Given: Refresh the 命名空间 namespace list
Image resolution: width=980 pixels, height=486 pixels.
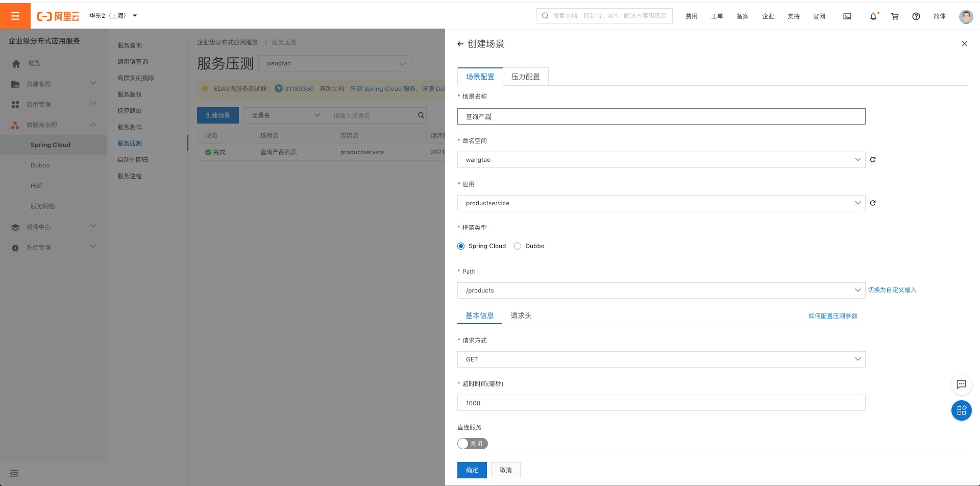Looking at the screenshot, I should (873, 160).
